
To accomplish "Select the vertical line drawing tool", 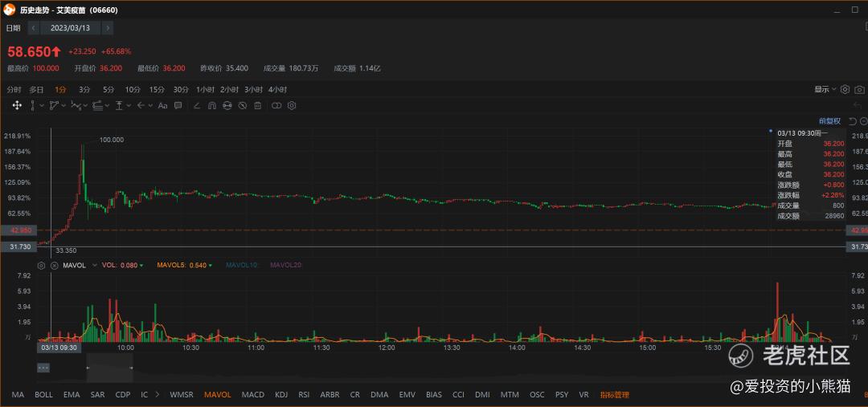I will (x=33, y=106).
